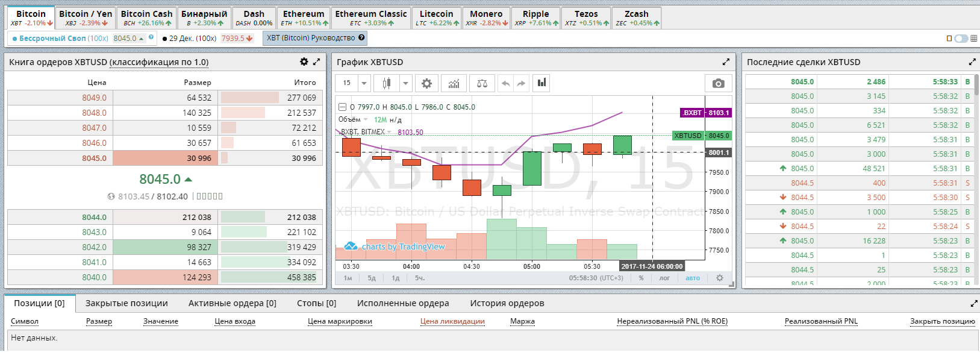Expand the График XBTUSD chart panel

pos(726,61)
